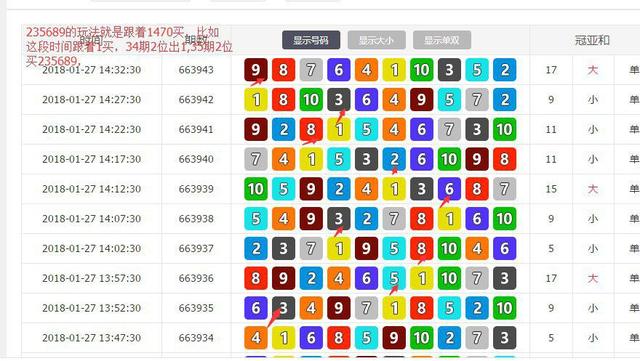Click 大 result in row 663936
The height and width of the screenshot is (361, 640).
click(x=593, y=279)
